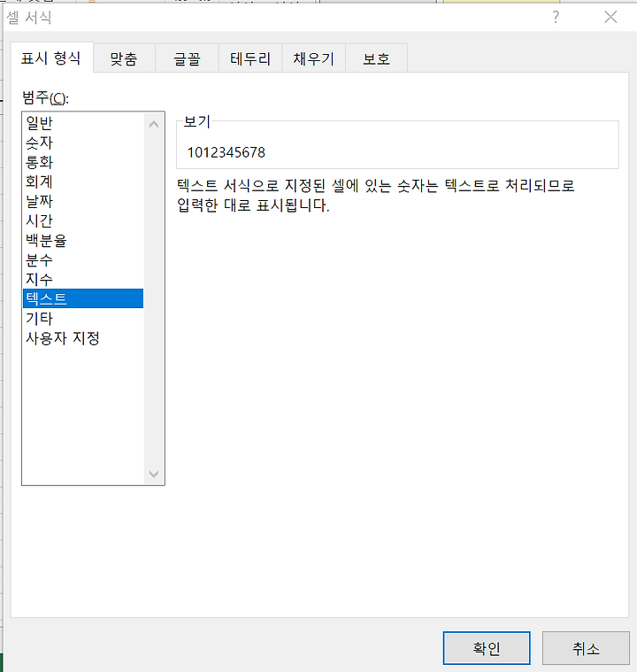Viewport: 637px width, 672px height.
Task: Choose 분수 category
Action: tap(83, 259)
